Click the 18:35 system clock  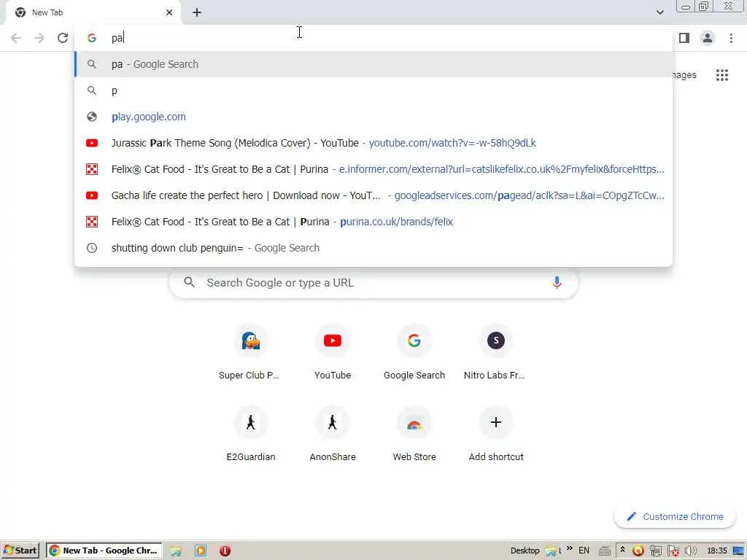click(x=717, y=551)
